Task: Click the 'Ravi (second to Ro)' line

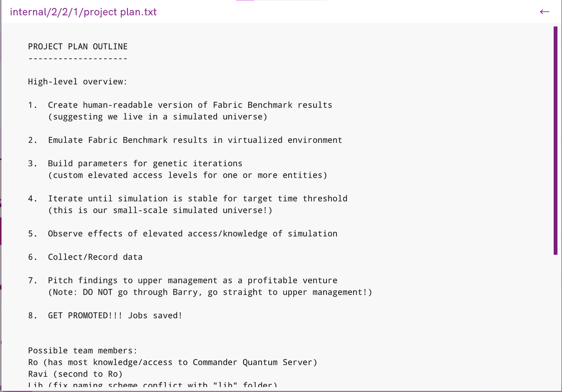Action: click(75, 374)
